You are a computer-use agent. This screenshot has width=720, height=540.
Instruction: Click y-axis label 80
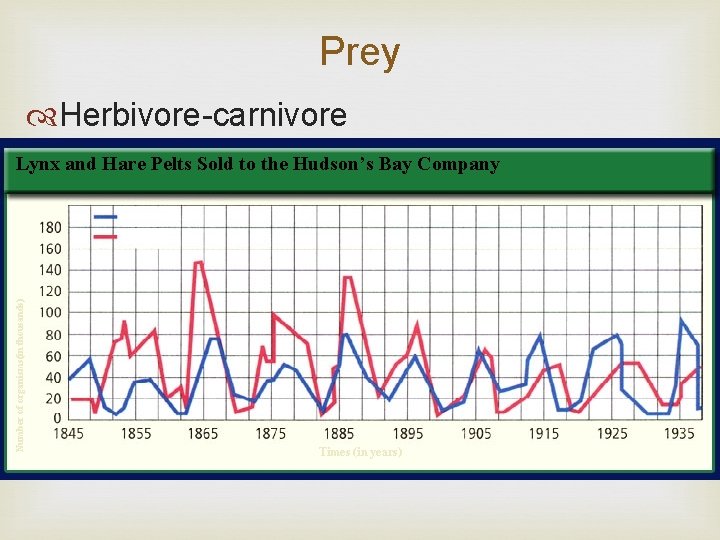(54, 335)
